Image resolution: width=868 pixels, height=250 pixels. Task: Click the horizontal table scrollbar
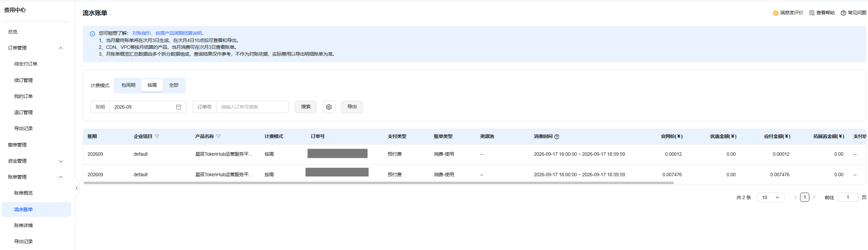tap(379, 183)
